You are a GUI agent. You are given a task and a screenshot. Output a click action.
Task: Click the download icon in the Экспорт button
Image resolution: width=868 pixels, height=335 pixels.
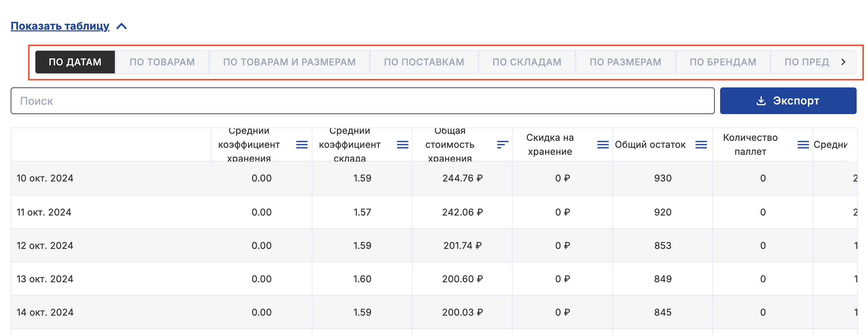coord(761,101)
